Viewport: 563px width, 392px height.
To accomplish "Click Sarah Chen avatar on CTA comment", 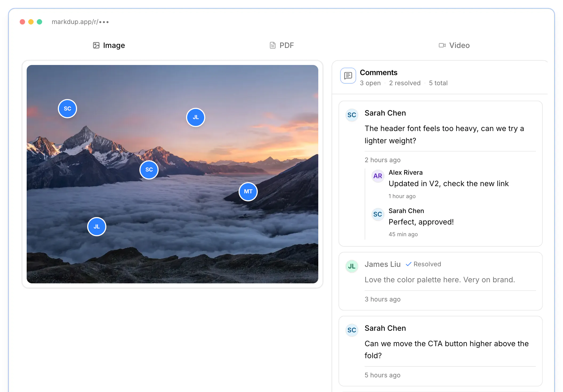I will 352,330.
